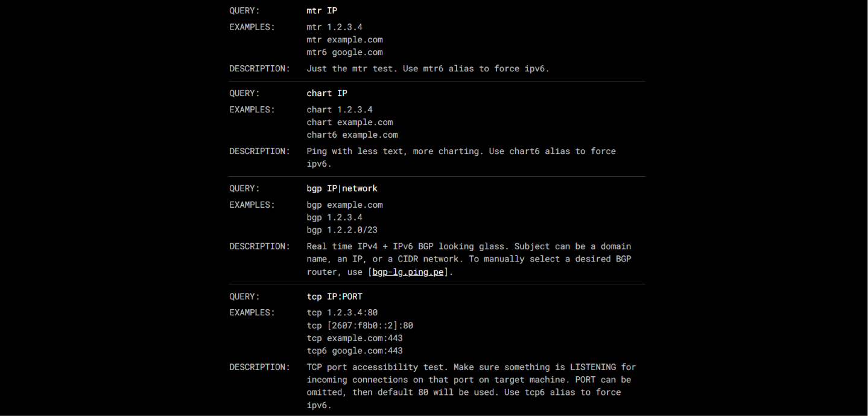Click the 'bgp IP|network' query heading
This screenshot has height=416, width=868.
pos(342,188)
